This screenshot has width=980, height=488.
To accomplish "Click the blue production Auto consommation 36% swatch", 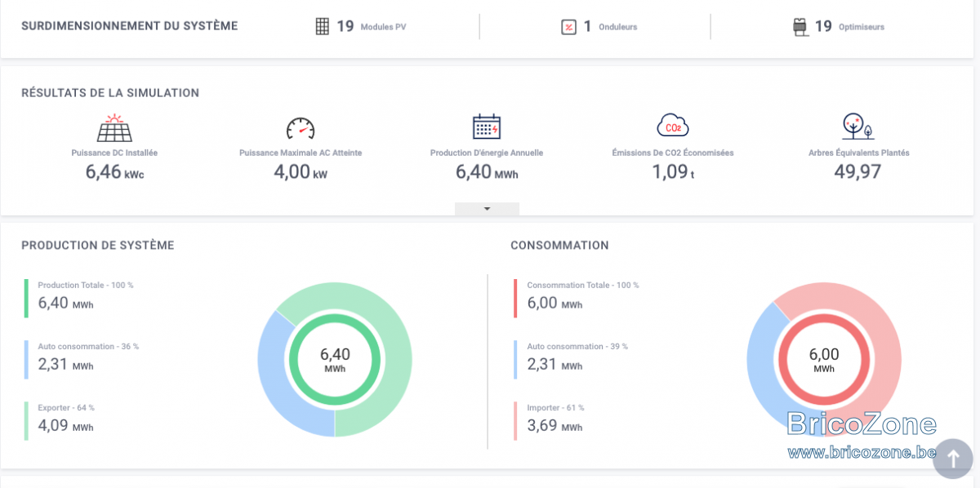I will (x=26, y=359).
